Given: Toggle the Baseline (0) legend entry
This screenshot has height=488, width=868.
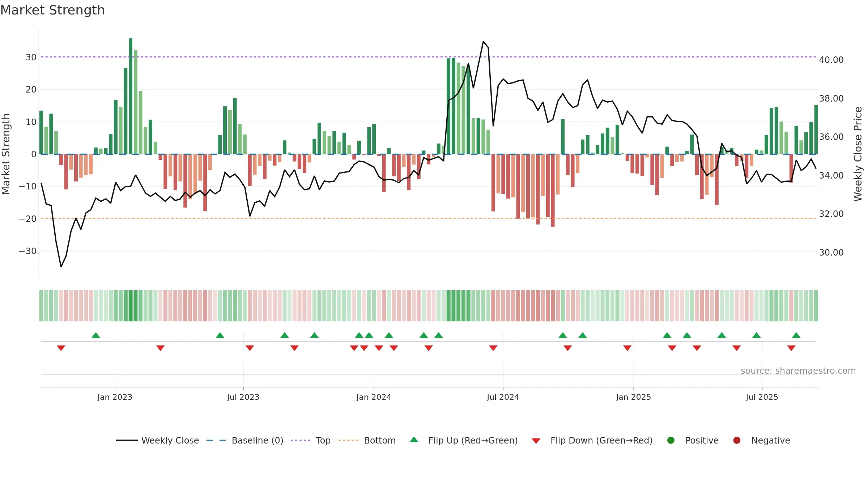Looking at the screenshot, I should 244,440.
